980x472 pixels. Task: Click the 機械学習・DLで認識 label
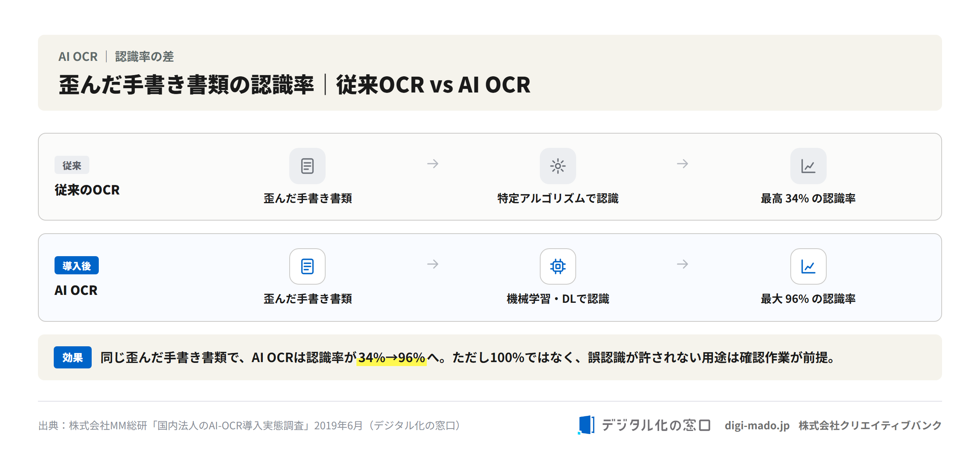(x=558, y=299)
